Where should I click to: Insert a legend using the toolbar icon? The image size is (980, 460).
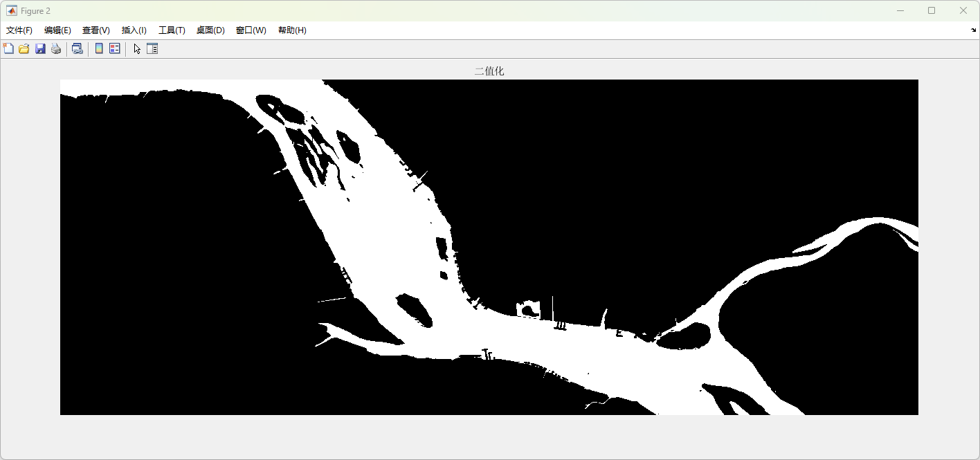click(x=115, y=48)
